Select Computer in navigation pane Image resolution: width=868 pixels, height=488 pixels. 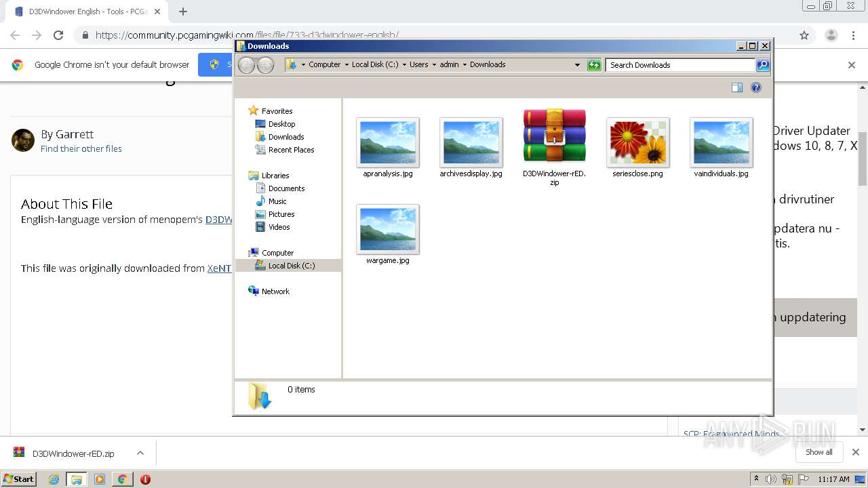click(277, 253)
